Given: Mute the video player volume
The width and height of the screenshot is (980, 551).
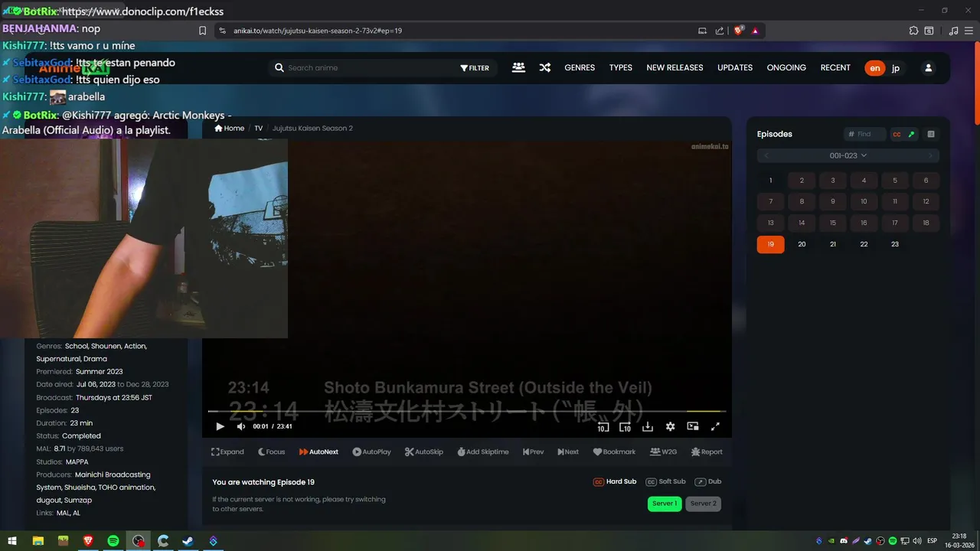Looking at the screenshot, I should (x=241, y=426).
